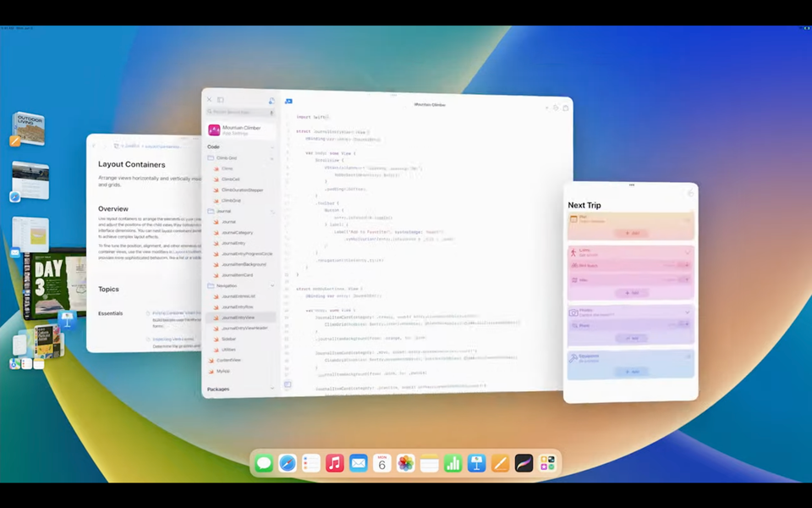812x508 pixels.
Task: Expand the Packages section chevron
Action: [272, 389]
